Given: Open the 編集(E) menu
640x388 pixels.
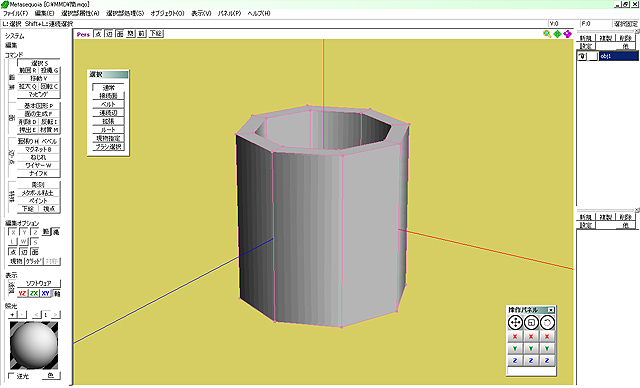Looking at the screenshot, I should click(x=44, y=13).
